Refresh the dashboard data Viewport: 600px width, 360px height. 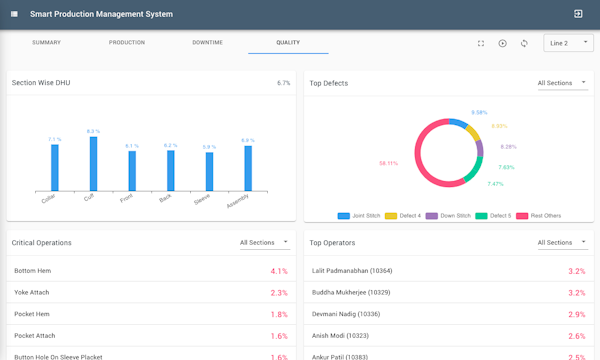(524, 43)
